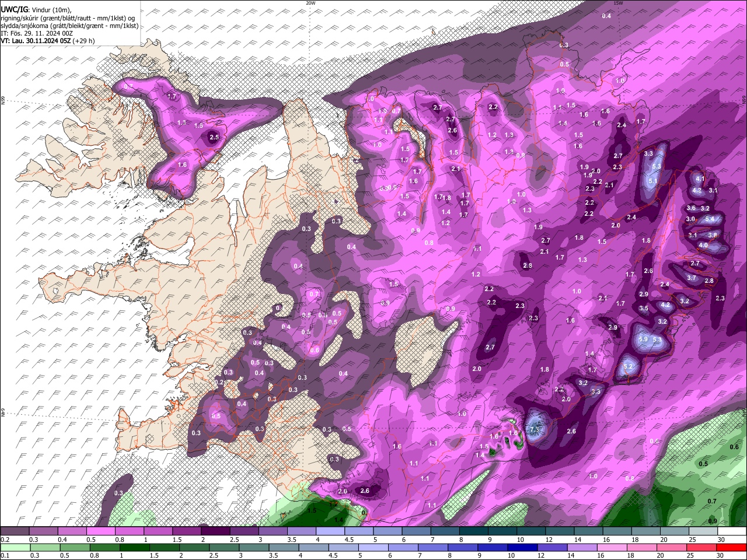Click the 4.0 precipitation value on the map

pyautogui.click(x=703, y=246)
